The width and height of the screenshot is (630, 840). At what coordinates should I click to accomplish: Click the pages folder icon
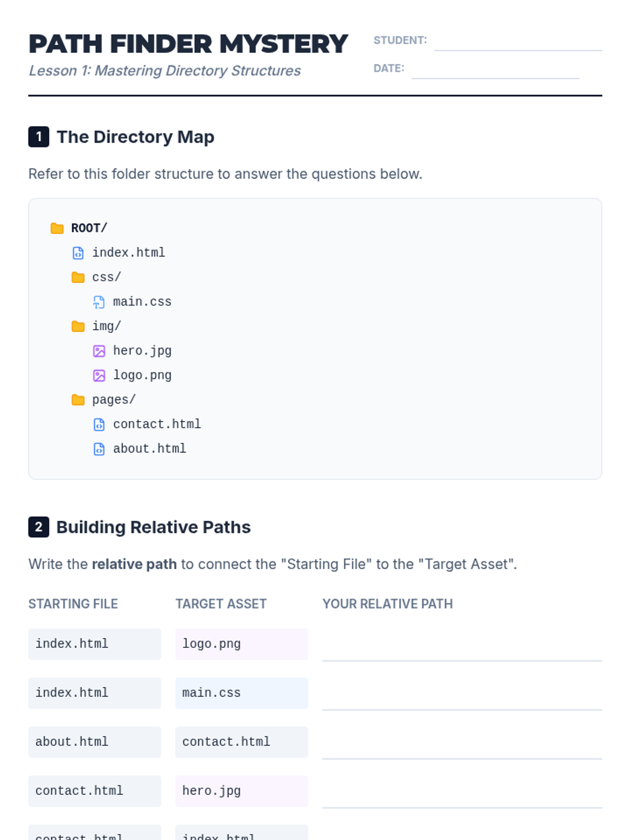(78, 400)
